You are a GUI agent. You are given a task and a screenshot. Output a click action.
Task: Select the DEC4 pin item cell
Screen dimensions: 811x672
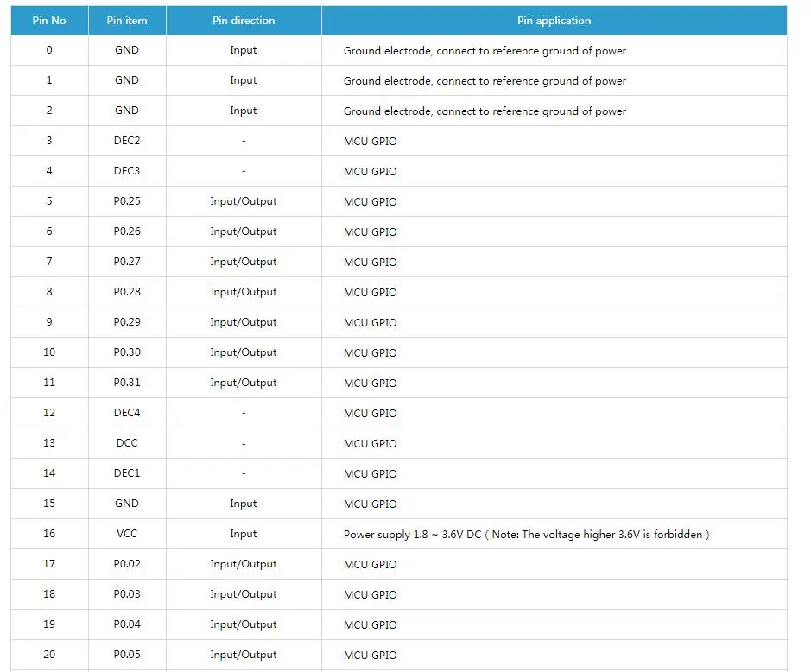point(127,413)
